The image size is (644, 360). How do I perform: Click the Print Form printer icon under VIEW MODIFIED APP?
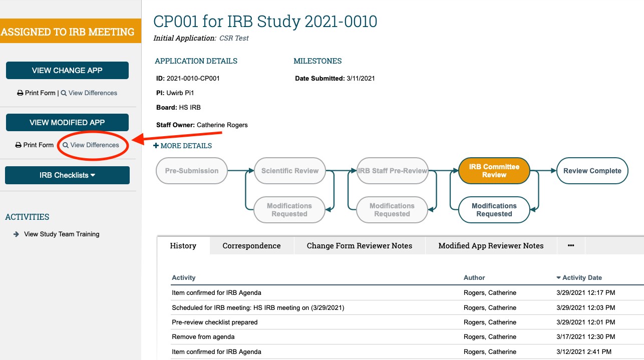click(18, 145)
